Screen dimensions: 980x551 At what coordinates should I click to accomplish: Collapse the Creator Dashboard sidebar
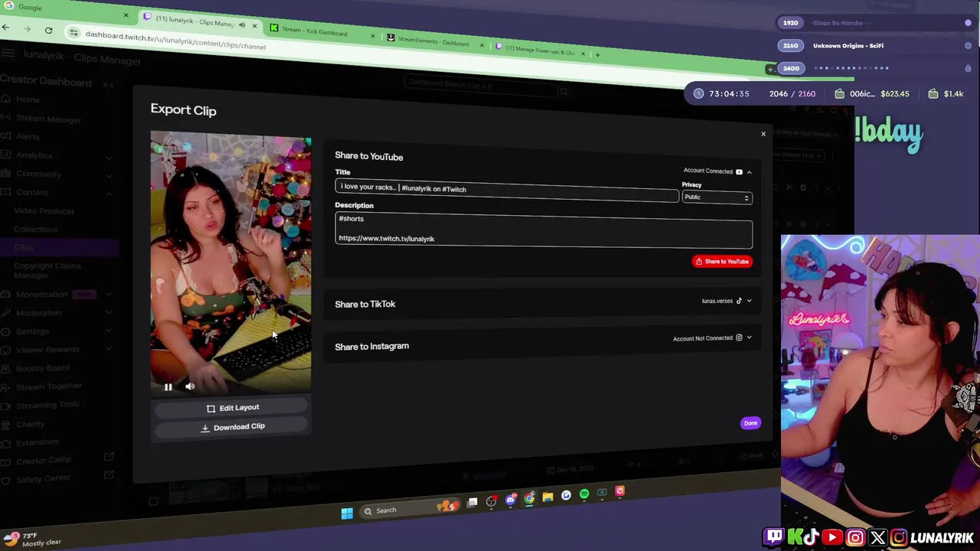108,84
